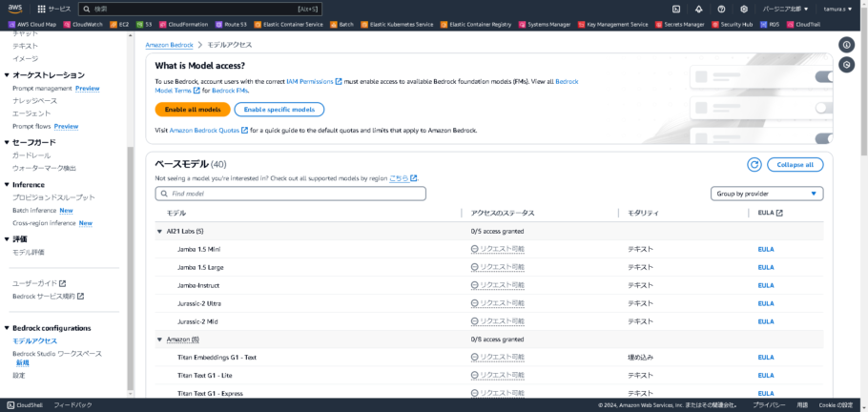Open Systems Manager shortcut
868x412 pixels.
[545, 25]
